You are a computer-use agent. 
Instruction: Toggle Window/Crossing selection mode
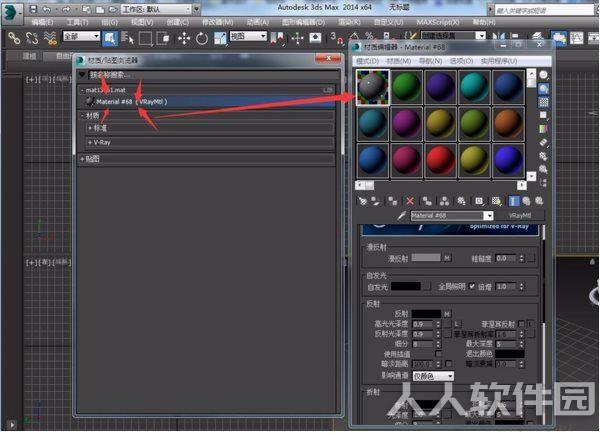point(164,38)
